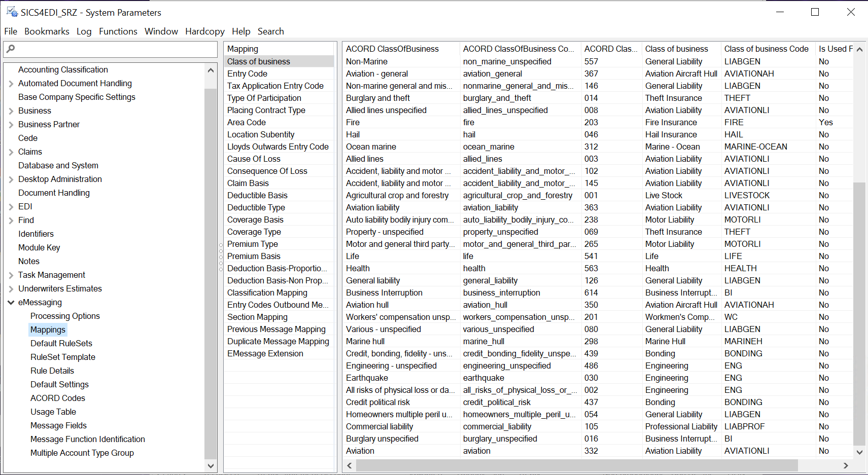Select Usage Table in the sidebar tree
This screenshot has height=475, width=868.
[x=53, y=412]
